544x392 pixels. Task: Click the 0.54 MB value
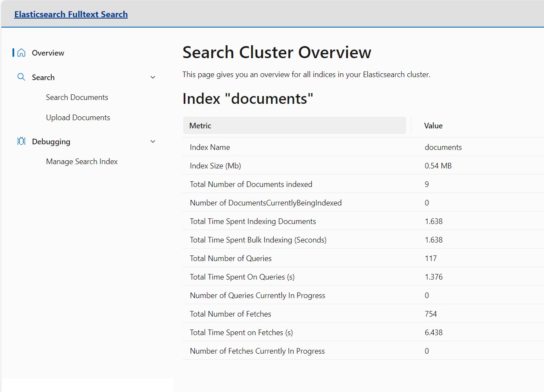(x=438, y=166)
